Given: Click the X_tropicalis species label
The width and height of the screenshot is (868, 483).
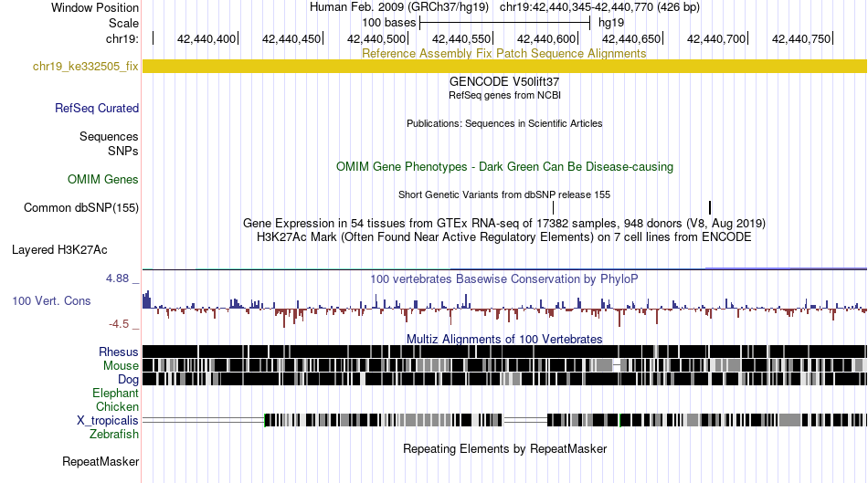Looking at the screenshot, I should point(108,421).
